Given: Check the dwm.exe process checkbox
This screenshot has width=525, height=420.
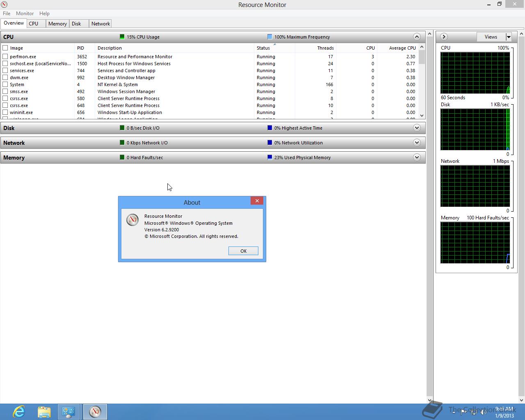Looking at the screenshot, I should (5, 77).
